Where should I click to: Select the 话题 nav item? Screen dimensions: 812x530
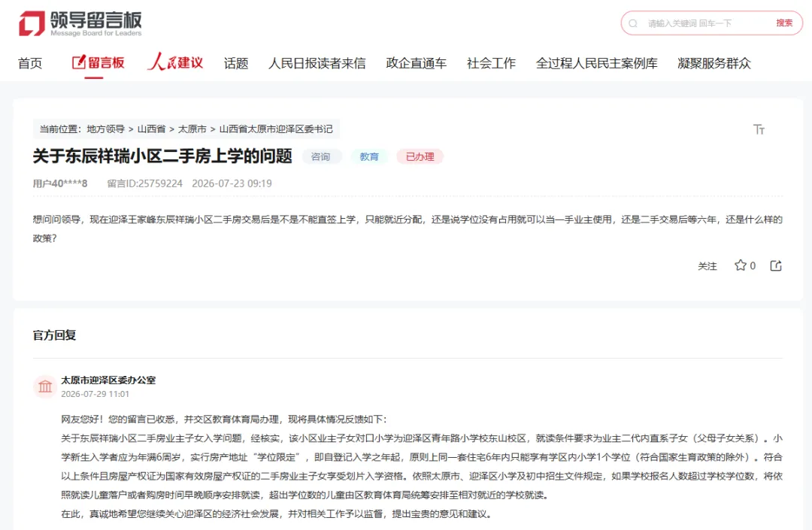tap(236, 63)
